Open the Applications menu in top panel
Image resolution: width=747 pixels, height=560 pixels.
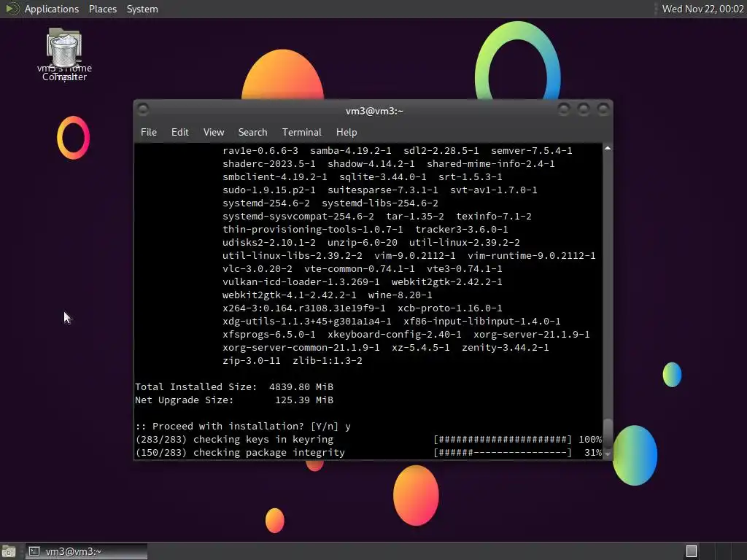pyautogui.click(x=52, y=9)
